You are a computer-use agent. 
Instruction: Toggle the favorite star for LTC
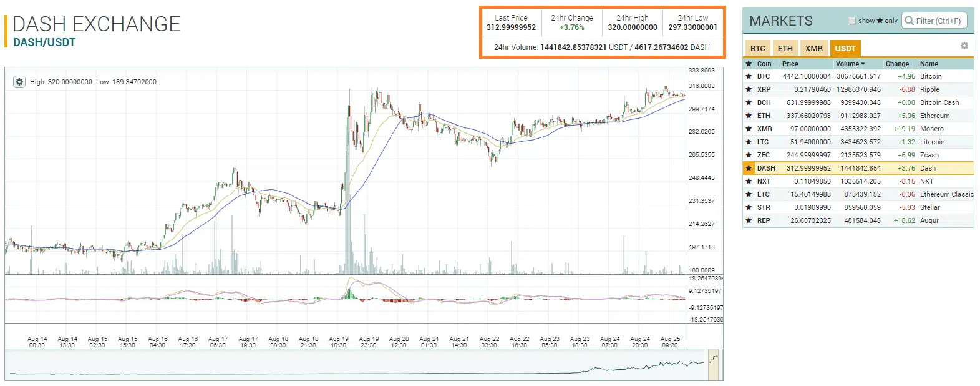[749, 142]
